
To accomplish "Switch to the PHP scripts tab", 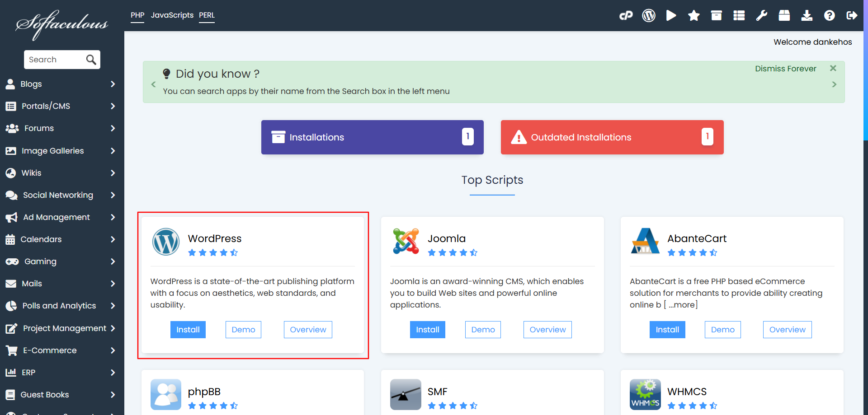I will click(137, 15).
